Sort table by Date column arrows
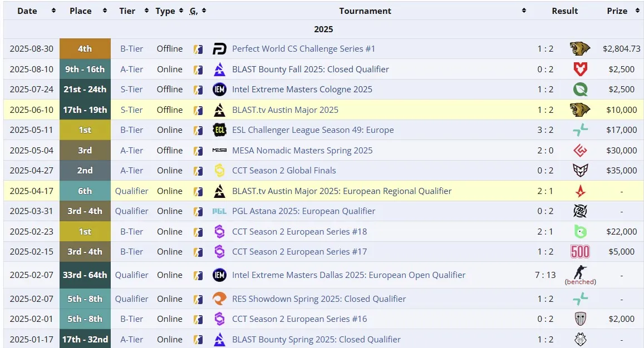The width and height of the screenshot is (644, 348). (53, 11)
